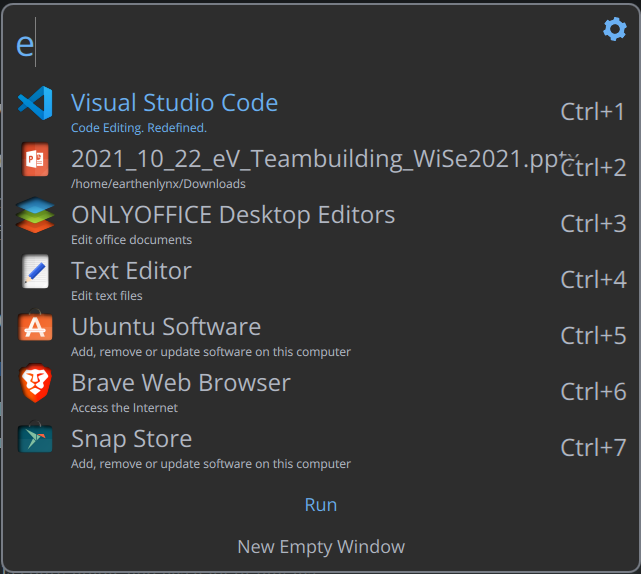Screen dimensions: 641x574
Task: Click the Ctrl+1 shortcut label
Action: coord(592,112)
